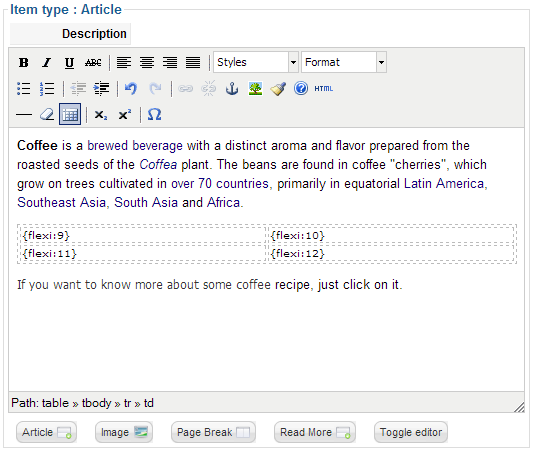The height and width of the screenshot is (453, 534).
Task: Remove formatting with the eraser icon
Action: coord(47,114)
